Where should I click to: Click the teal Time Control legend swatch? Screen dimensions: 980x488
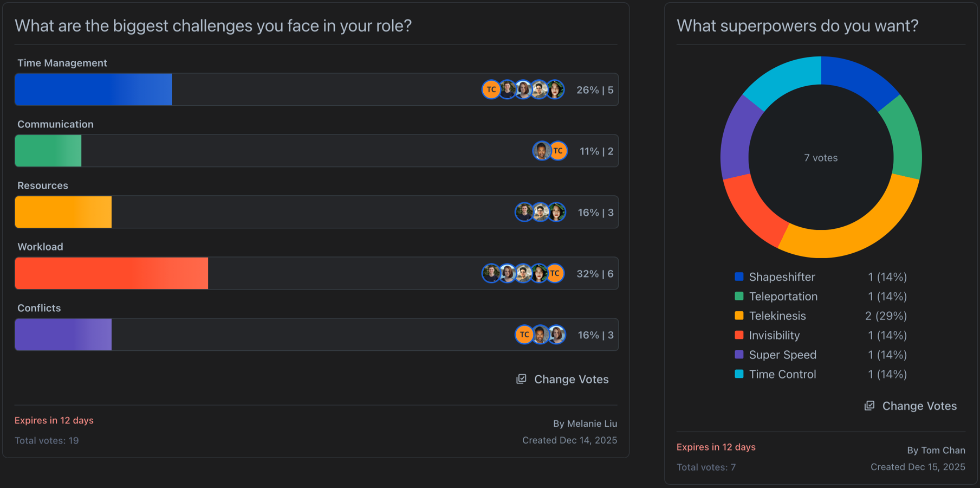pos(739,374)
